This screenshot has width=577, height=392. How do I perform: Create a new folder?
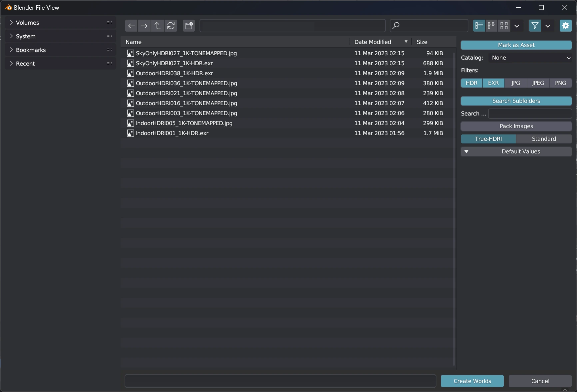click(189, 26)
